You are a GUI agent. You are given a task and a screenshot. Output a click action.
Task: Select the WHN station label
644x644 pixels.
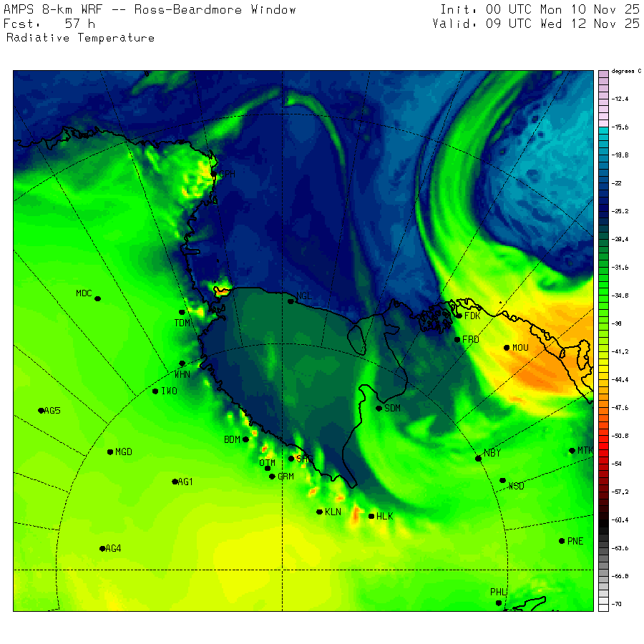tap(182, 374)
